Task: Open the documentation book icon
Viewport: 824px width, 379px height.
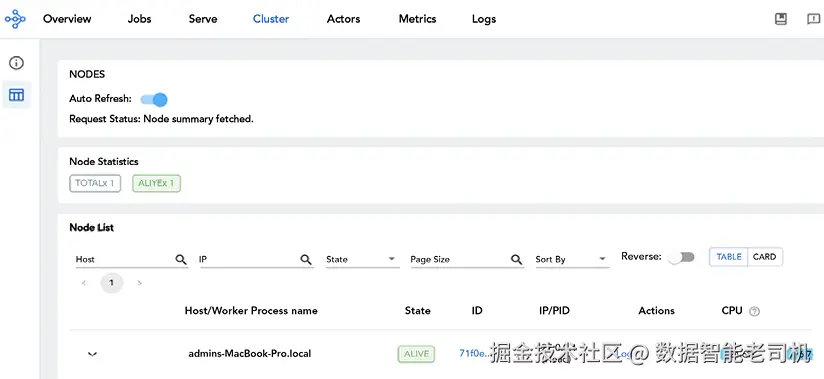Action: 781,19
